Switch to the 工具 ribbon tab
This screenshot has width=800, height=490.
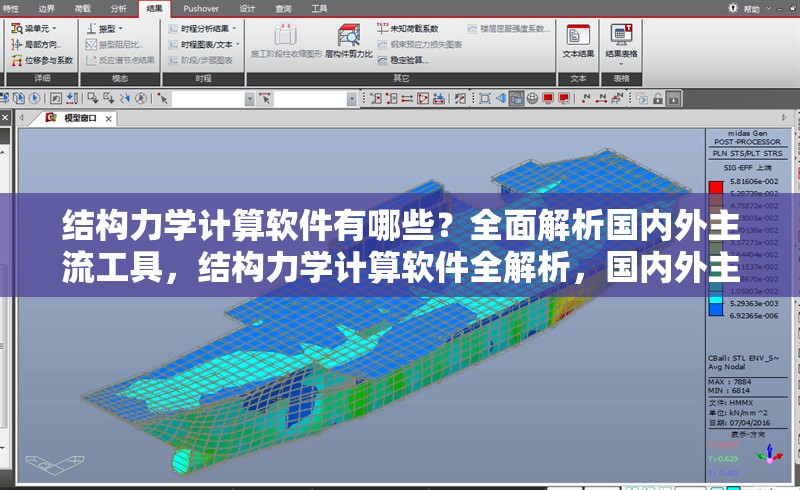(x=319, y=8)
